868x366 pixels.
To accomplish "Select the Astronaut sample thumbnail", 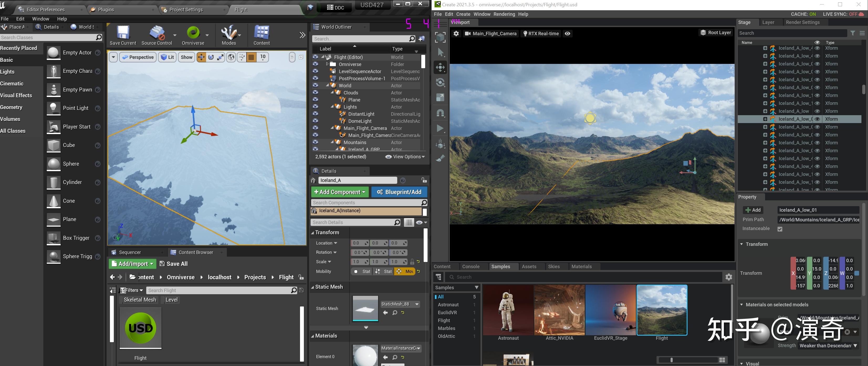I will tap(508, 310).
